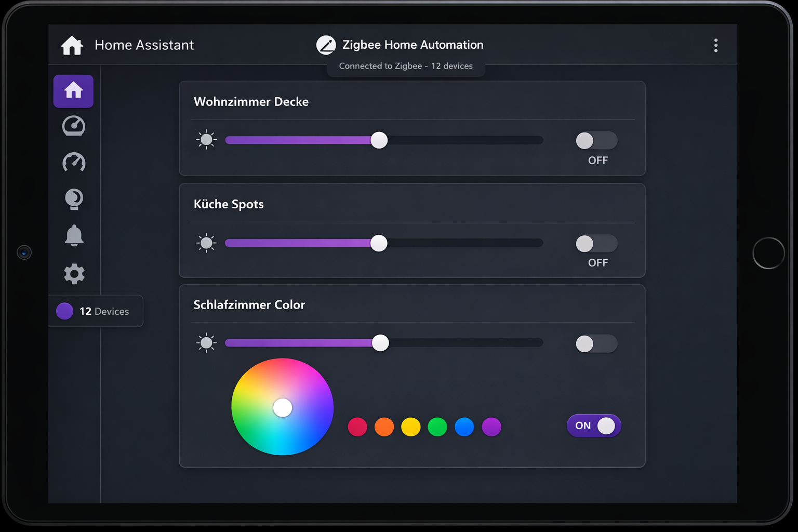The image size is (798, 532).
Task: Click the center of the color wheel
Action: pos(282,407)
